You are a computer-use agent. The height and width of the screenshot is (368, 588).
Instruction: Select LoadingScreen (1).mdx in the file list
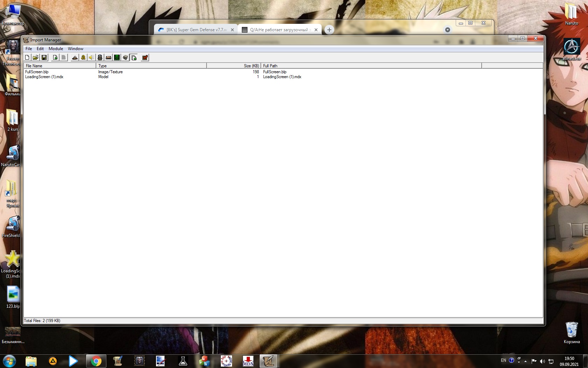click(44, 77)
